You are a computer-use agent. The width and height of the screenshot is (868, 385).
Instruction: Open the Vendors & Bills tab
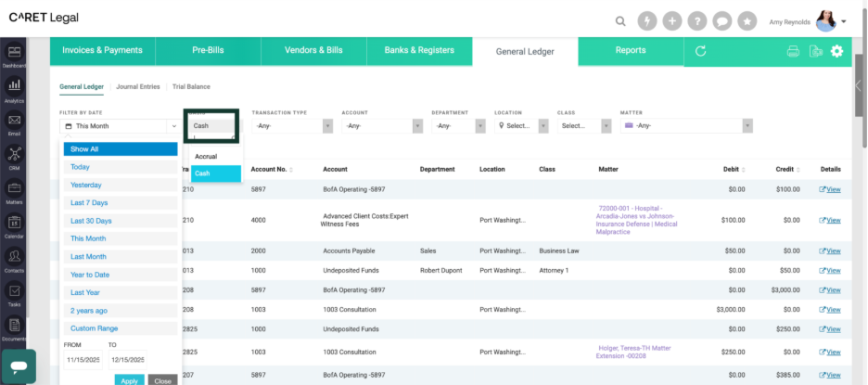(x=313, y=50)
